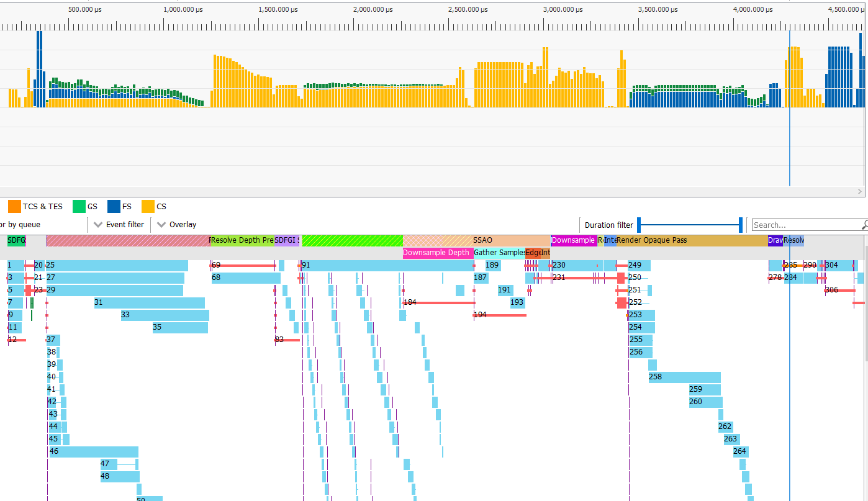The width and height of the screenshot is (868, 501).
Task: Click the yellow CS legend swatch
Action: tap(148, 206)
